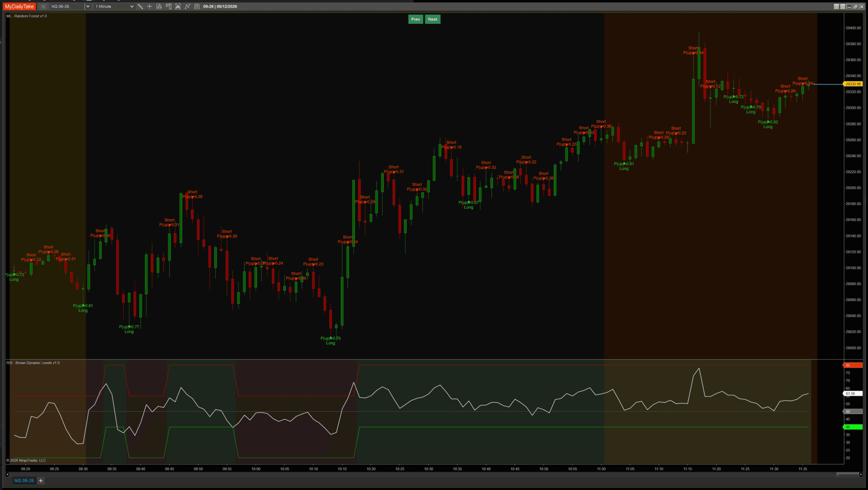Open the strategies line-node icon
Viewport: 868px width, 490px height.
click(188, 6)
